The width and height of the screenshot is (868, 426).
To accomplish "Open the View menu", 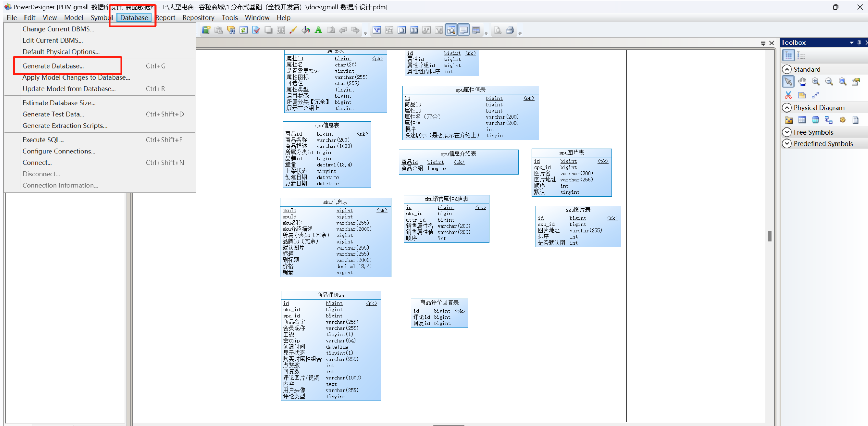I will [x=50, y=17].
